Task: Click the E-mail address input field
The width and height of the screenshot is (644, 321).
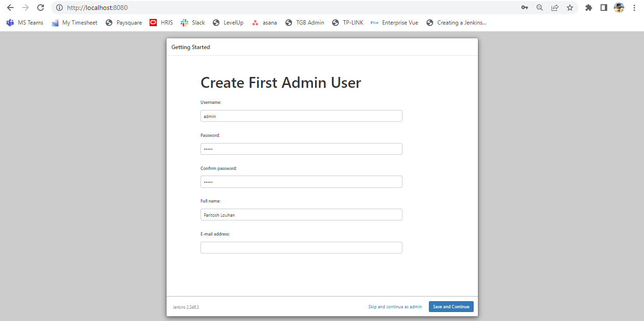Action: click(x=301, y=247)
